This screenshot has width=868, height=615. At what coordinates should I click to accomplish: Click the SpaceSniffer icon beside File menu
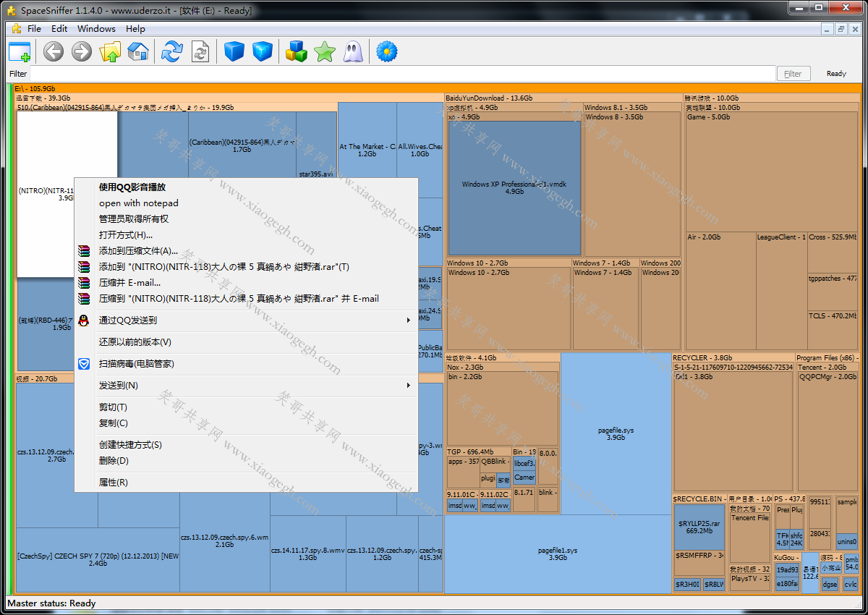(x=17, y=28)
